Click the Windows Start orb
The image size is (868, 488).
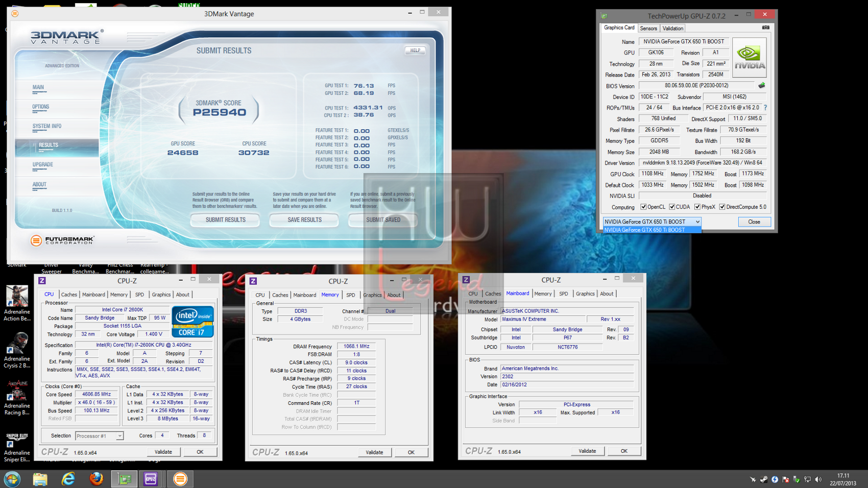point(12,479)
